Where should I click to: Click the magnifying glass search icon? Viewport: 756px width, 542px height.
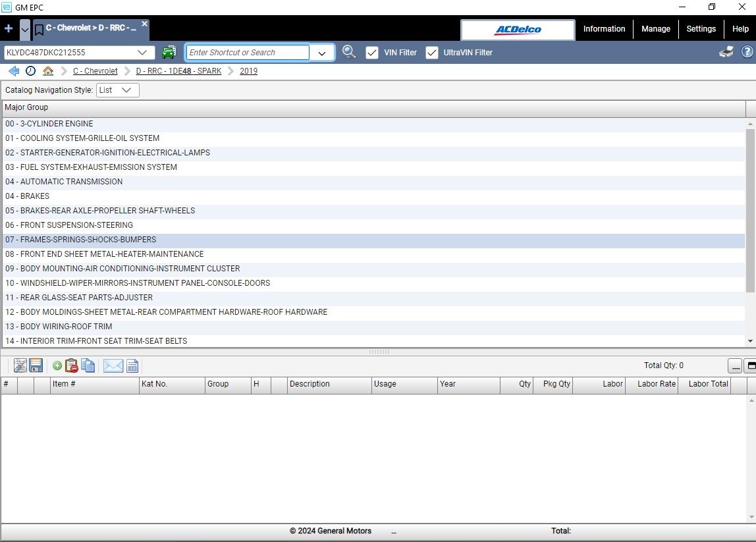(348, 52)
